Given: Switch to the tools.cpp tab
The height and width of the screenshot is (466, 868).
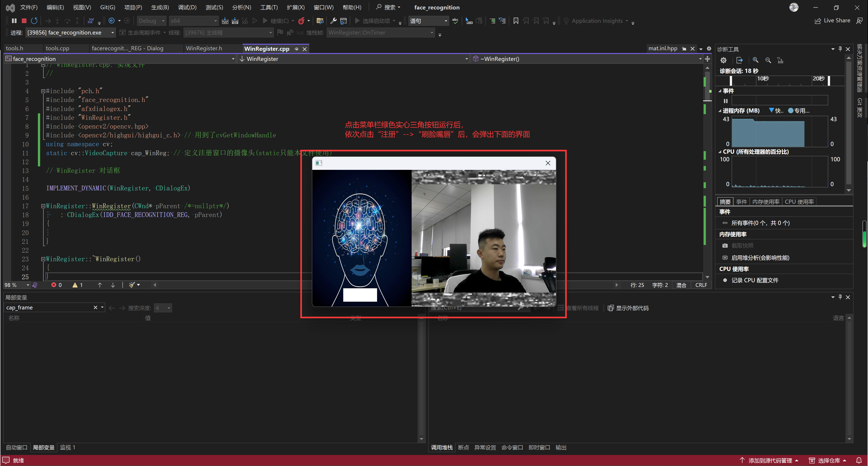Looking at the screenshot, I should 57,48.
